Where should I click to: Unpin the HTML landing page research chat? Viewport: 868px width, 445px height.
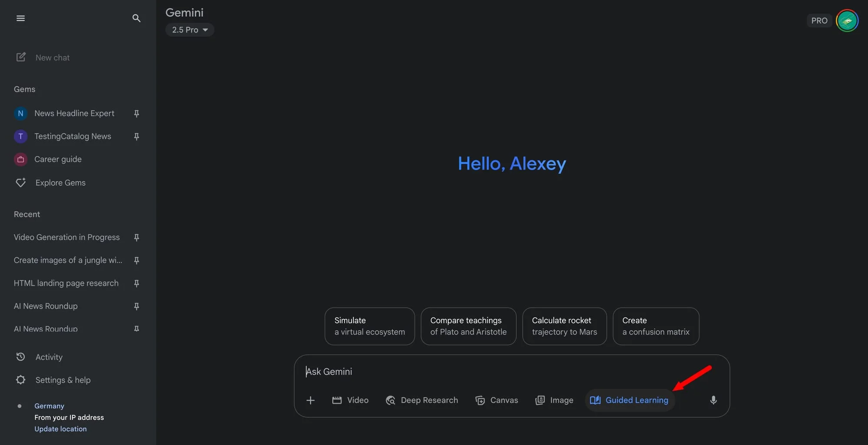click(136, 283)
